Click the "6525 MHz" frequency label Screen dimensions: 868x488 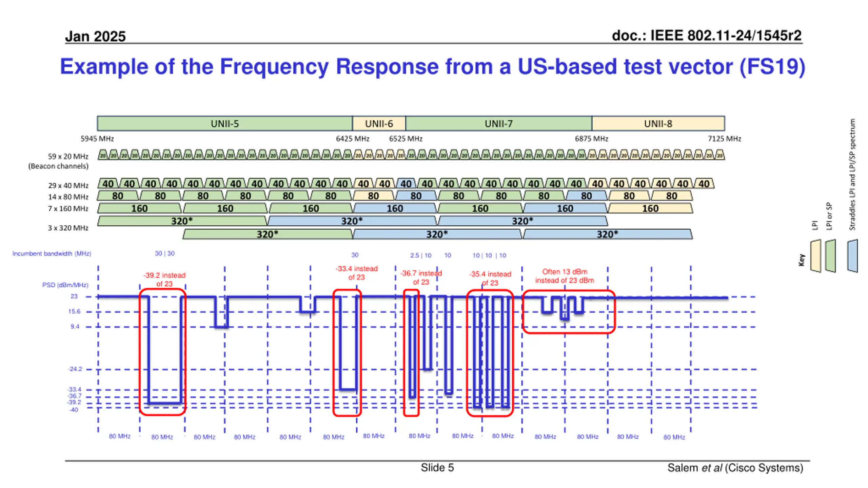[406, 139]
